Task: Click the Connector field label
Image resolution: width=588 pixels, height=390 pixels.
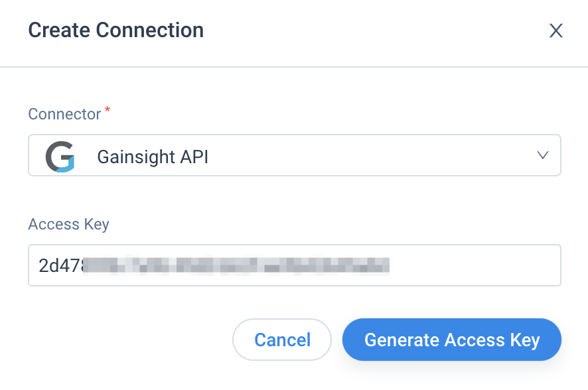Action: (x=64, y=114)
